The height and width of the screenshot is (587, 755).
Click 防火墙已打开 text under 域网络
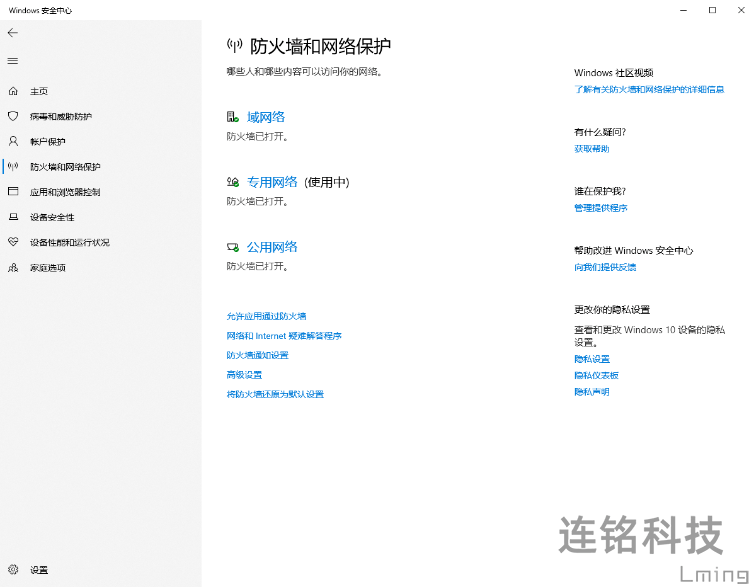(x=258, y=137)
